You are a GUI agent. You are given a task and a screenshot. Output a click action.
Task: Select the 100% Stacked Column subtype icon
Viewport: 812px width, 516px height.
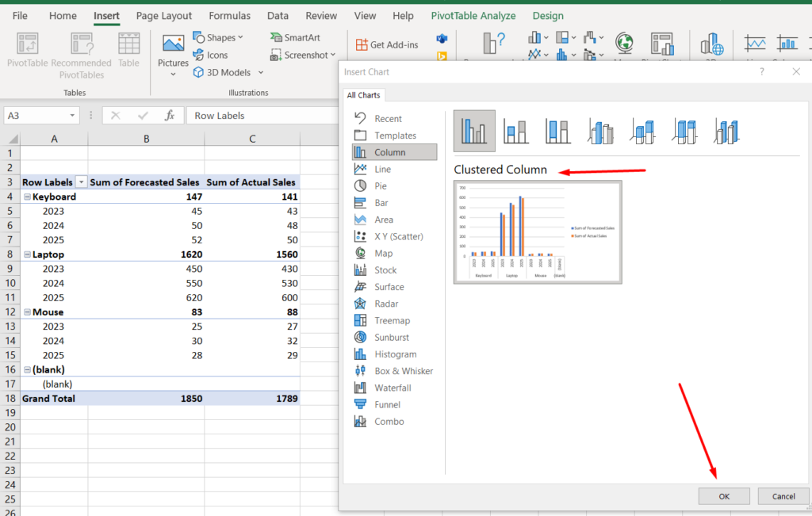click(x=557, y=131)
